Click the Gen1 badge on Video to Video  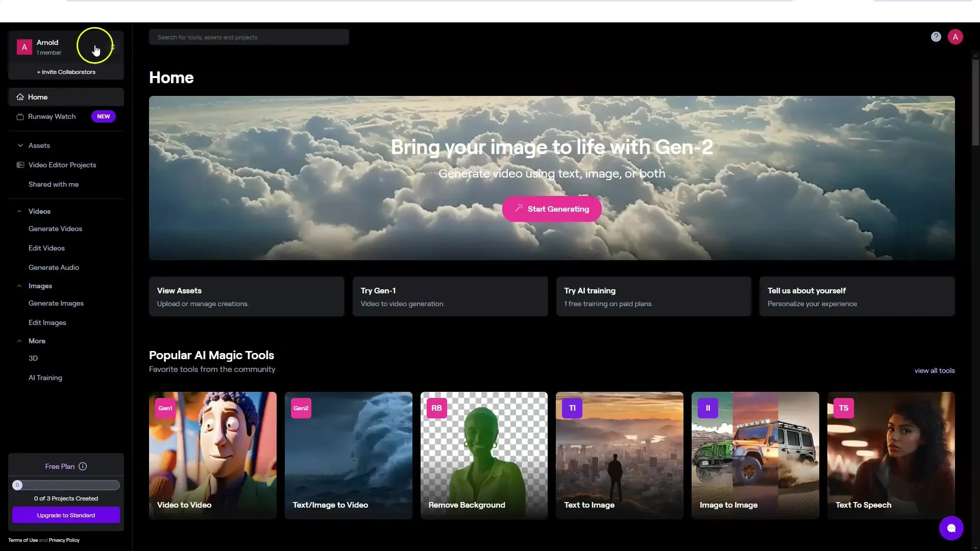[165, 408]
